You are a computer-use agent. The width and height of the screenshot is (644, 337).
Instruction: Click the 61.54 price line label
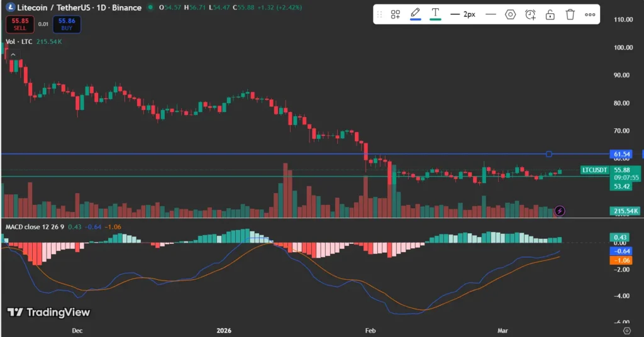pyautogui.click(x=621, y=154)
